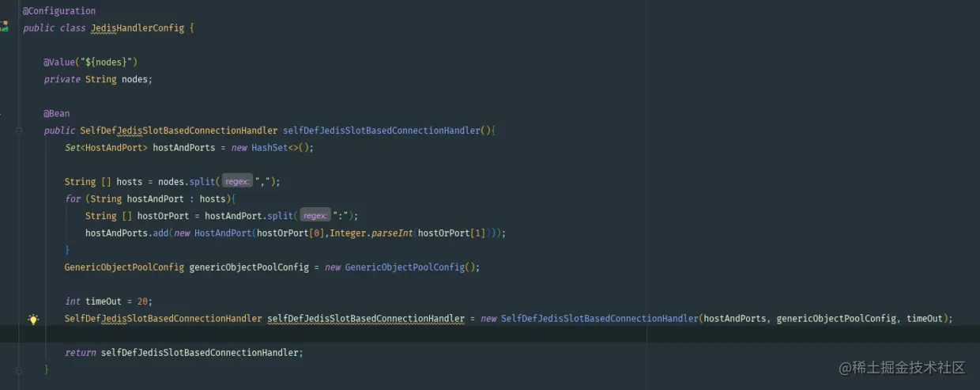Click the 'for' keyword

[x=73, y=199]
